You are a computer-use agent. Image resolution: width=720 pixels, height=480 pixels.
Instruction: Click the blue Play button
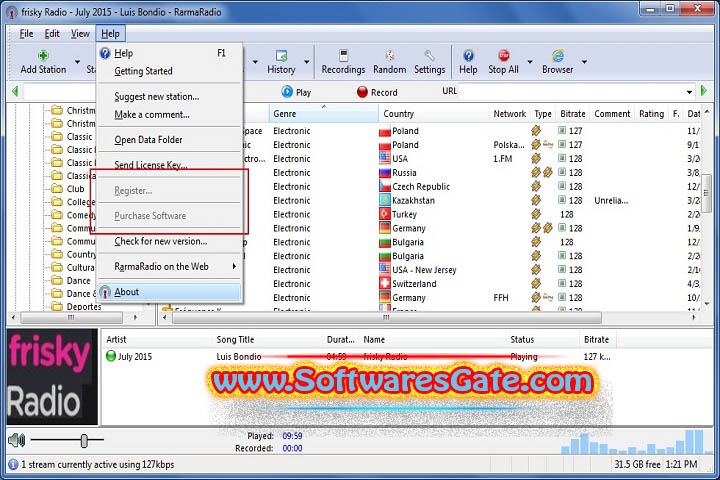coord(296,92)
